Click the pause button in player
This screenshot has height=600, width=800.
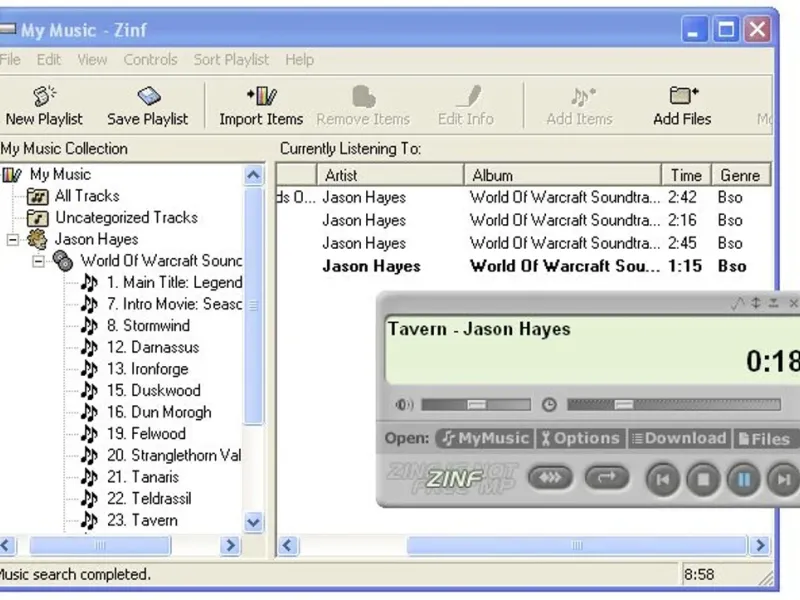[743, 480]
